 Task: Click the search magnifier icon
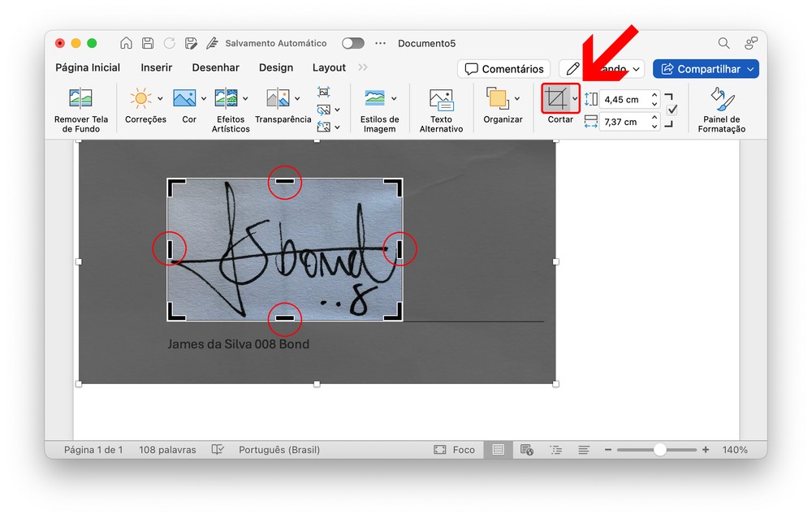point(723,43)
